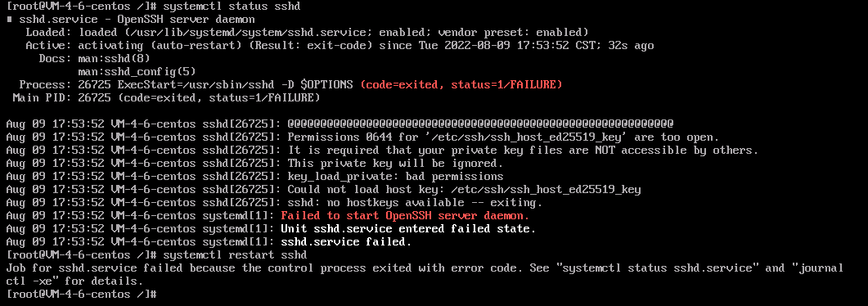The height and width of the screenshot is (306, 868).
Task: Click the 'Unit sshd.service entered failed state' line
Action: 408,228
